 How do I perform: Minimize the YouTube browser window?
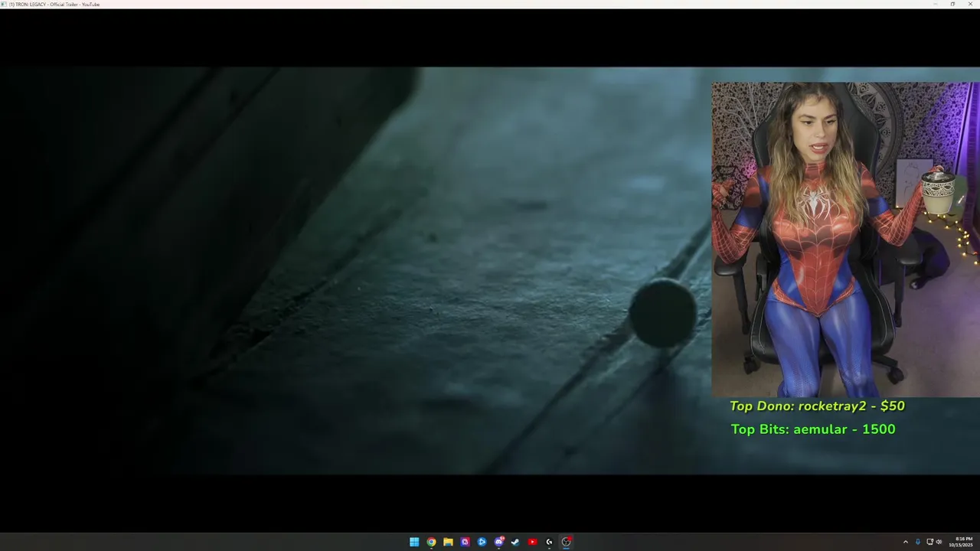pos(935,4)
